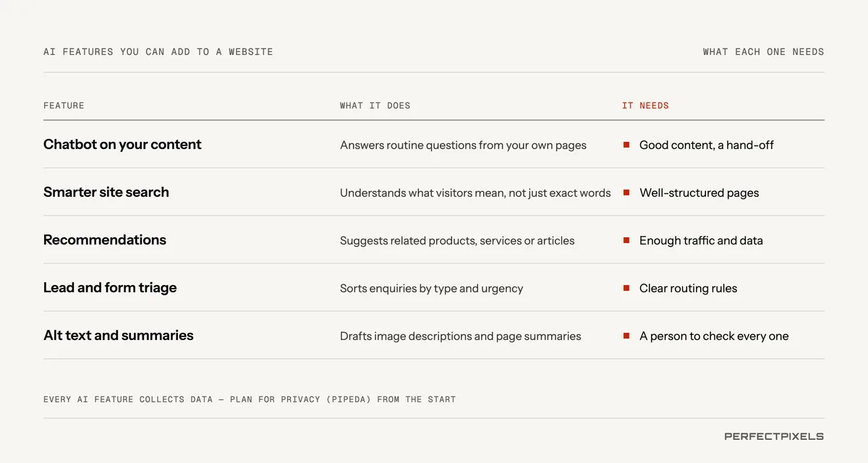The height and width of the screenshot is (463, 868).
Task: Click 'Suggests related products, services or articles'
Action: click(x=457, y=241)
